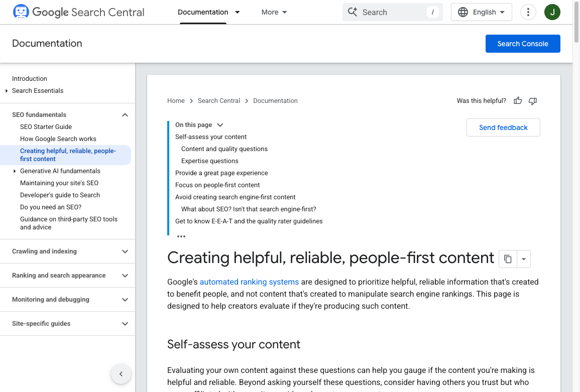Viewport: 580px width, 392px height.
Task: Select Creating helpful, reliable, people-first content item
Action: click(65, 155)
